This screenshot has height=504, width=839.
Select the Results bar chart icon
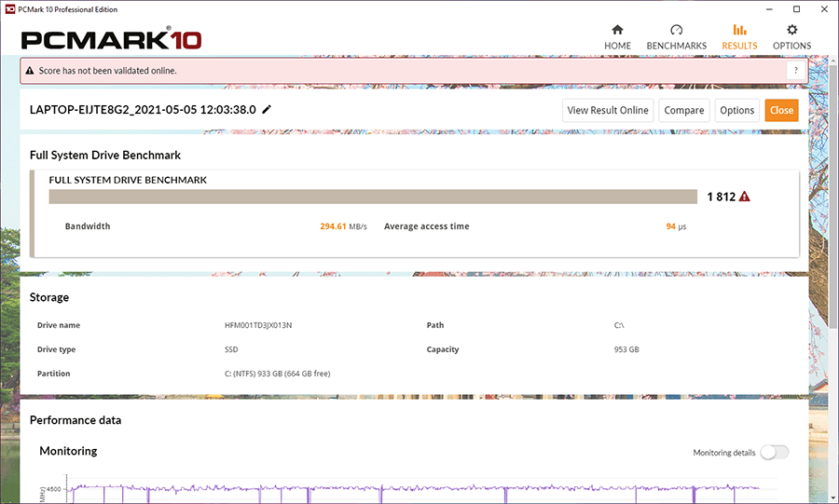pos(739,30)
